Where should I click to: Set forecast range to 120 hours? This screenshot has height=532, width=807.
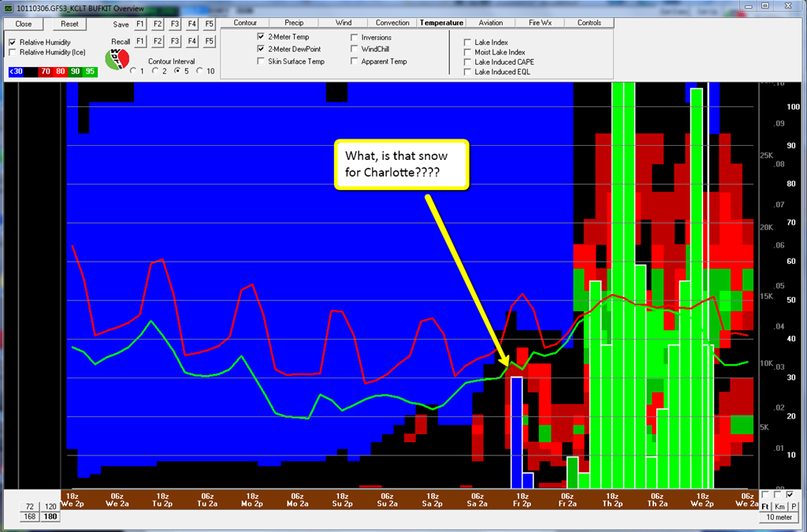click(50, 506)
